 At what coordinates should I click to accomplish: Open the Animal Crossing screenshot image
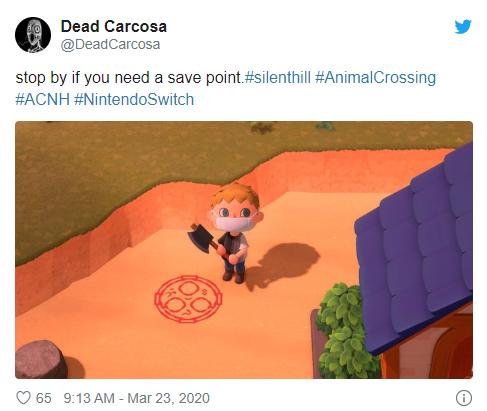tap(244, 250)
